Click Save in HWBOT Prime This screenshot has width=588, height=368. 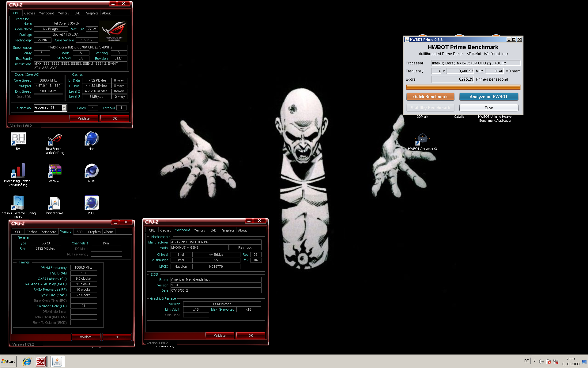489,108
